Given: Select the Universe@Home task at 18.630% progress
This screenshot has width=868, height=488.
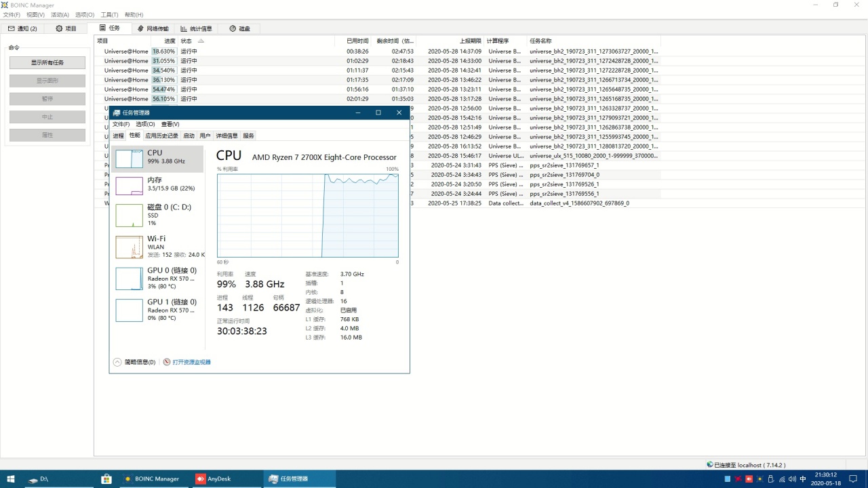Looking at the screenshot, I should point(378,51).
